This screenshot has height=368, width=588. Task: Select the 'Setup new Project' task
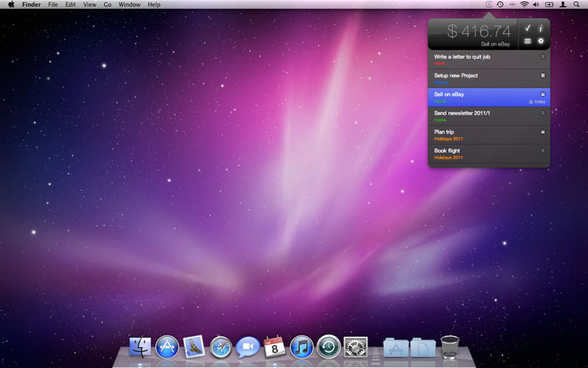(x=489, y=79)
